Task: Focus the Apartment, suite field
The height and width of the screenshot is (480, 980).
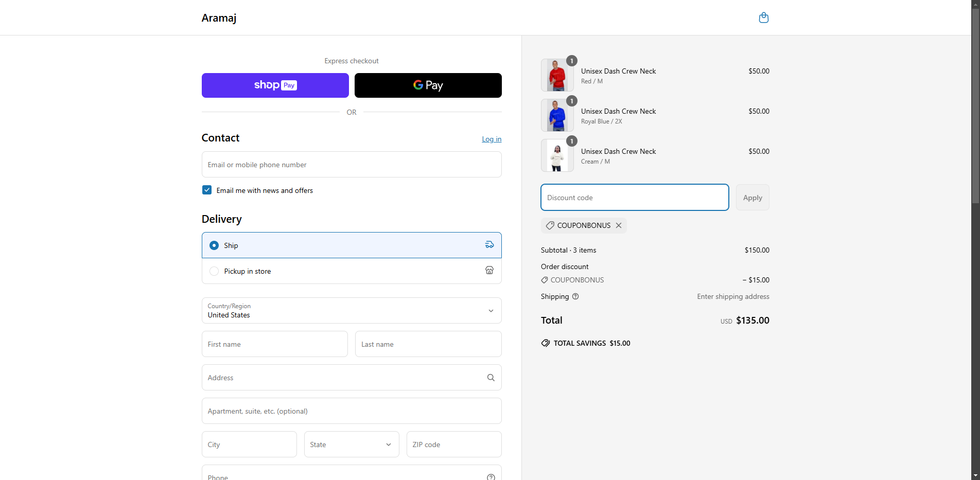Action: 352,411
